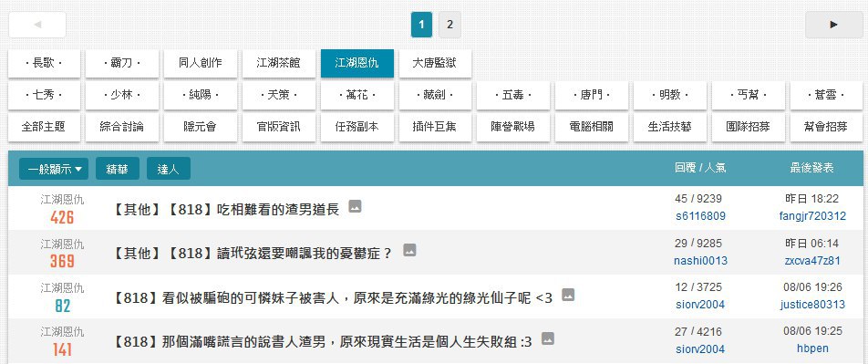Open the 幫會招募 topic filter

click(x=826, y=127)
